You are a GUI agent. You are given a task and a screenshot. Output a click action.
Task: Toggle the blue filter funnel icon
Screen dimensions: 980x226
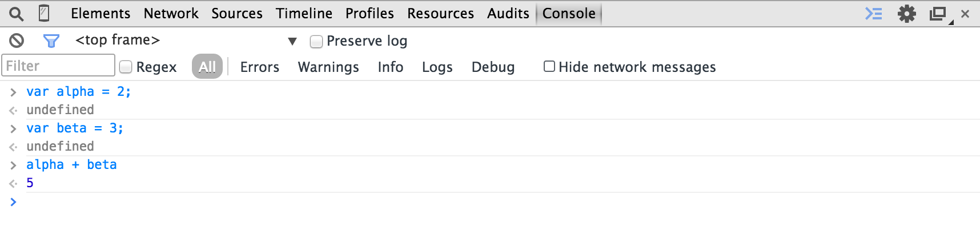coord(51,41)
